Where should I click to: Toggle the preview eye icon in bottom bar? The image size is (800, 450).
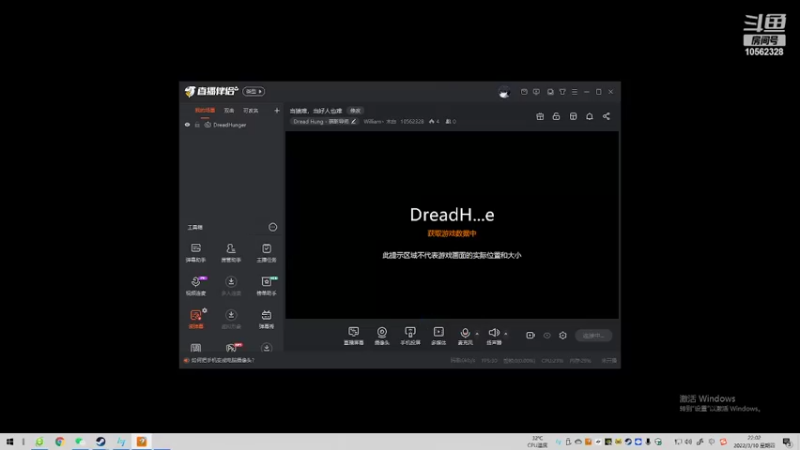click(x=547, y=335)
